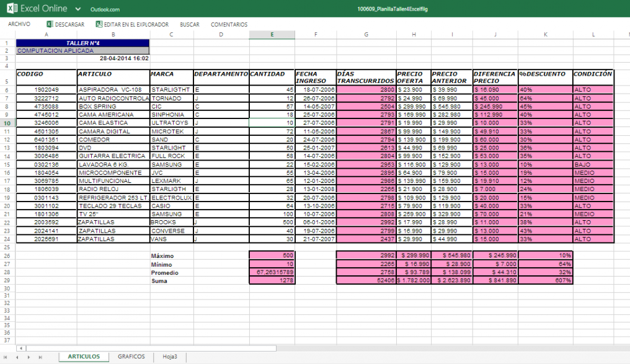Select the COMEDOR article cell
630x364 pixels.
tap(113, 140)
